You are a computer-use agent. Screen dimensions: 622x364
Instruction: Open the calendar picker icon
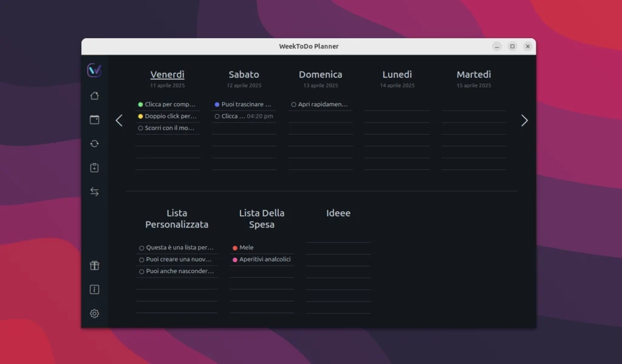94,120
